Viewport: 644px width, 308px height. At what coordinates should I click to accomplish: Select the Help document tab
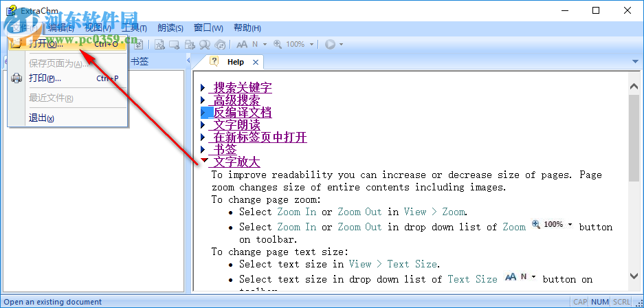click(x=235, y=62)
